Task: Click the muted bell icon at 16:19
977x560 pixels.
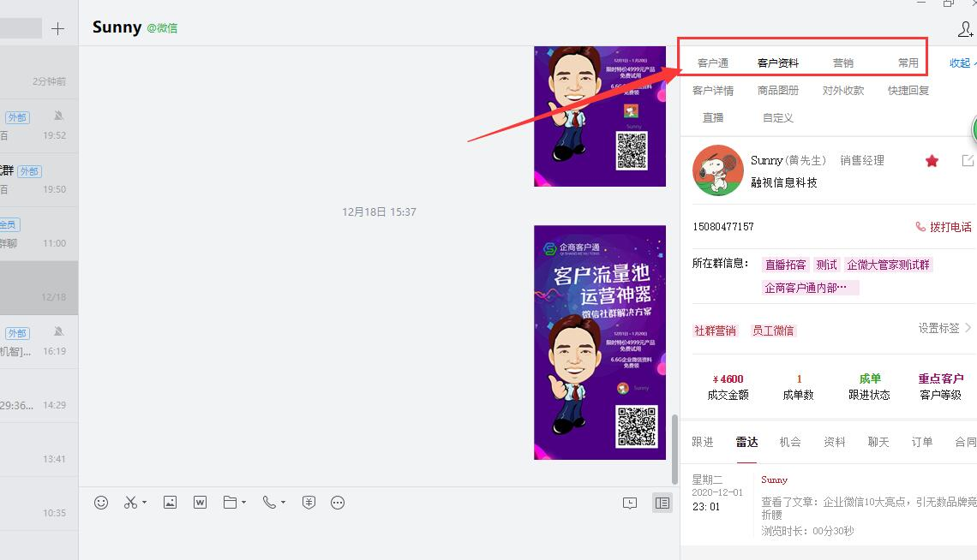Action: [58, 331]
